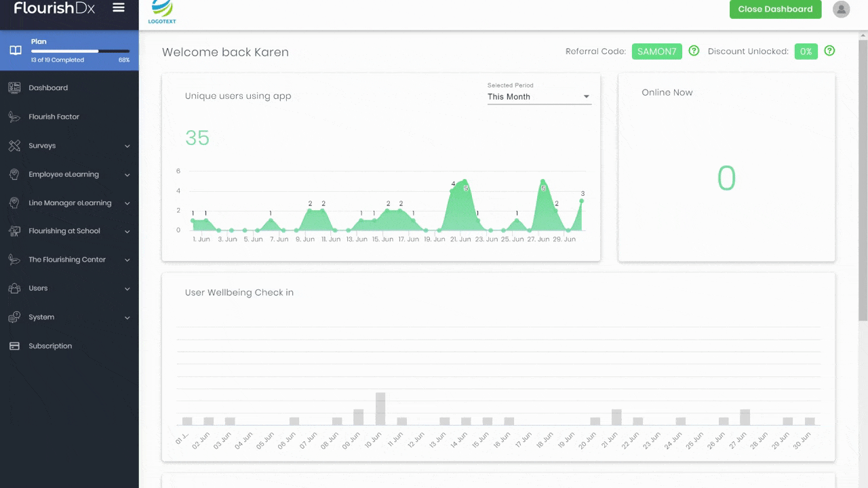Screen dimensions: 868x488
Task: Click the Online Now card title
Action: pos(667,92)
